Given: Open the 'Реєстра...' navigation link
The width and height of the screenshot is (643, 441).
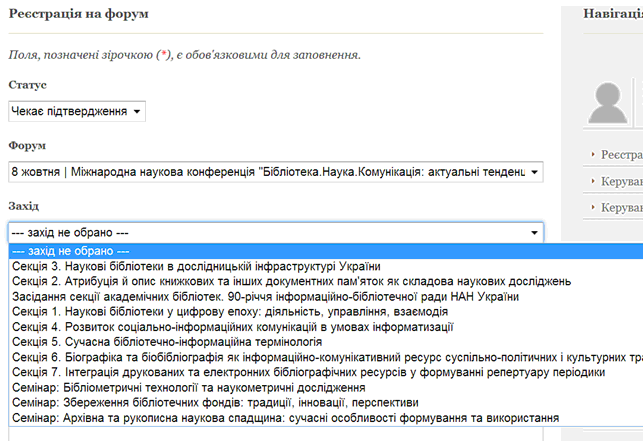Looking at the screenshot, I should coord(620,154).
